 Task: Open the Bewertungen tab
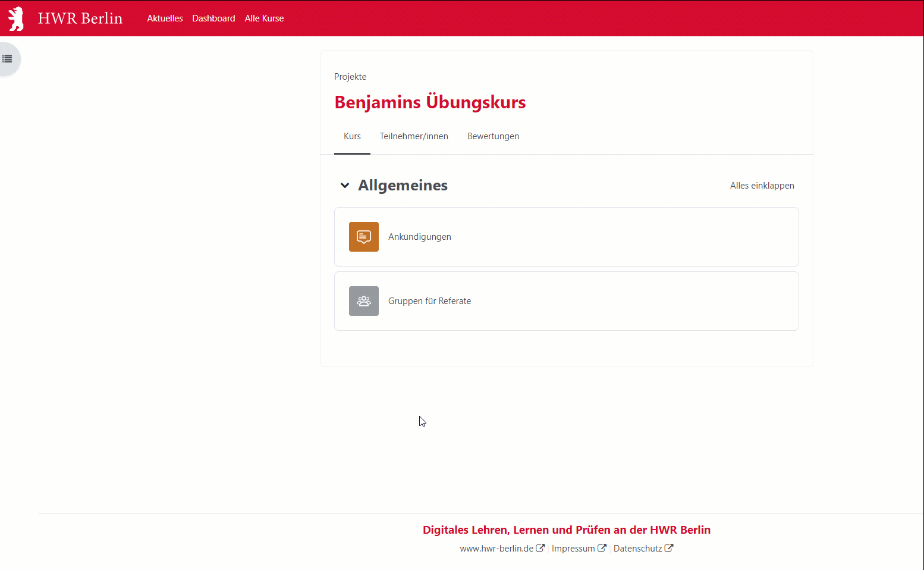(x=493, y=136)
